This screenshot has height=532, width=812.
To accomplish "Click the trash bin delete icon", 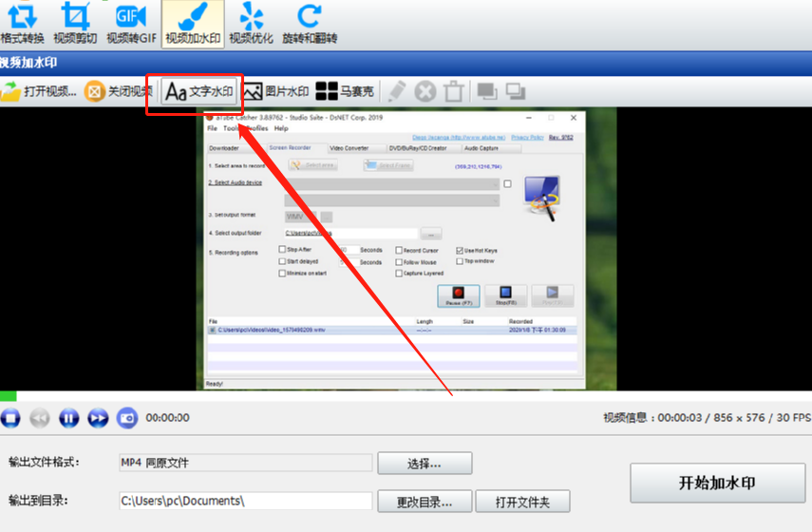I will tap(454, 92).
